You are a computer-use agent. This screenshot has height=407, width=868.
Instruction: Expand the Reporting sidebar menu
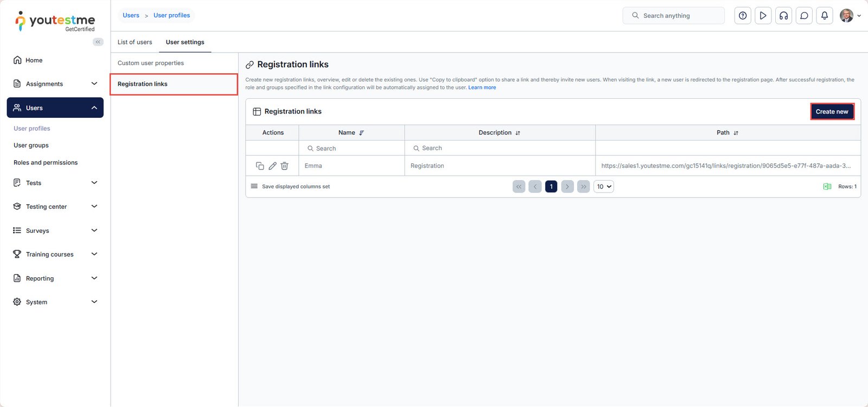point(94,278)
